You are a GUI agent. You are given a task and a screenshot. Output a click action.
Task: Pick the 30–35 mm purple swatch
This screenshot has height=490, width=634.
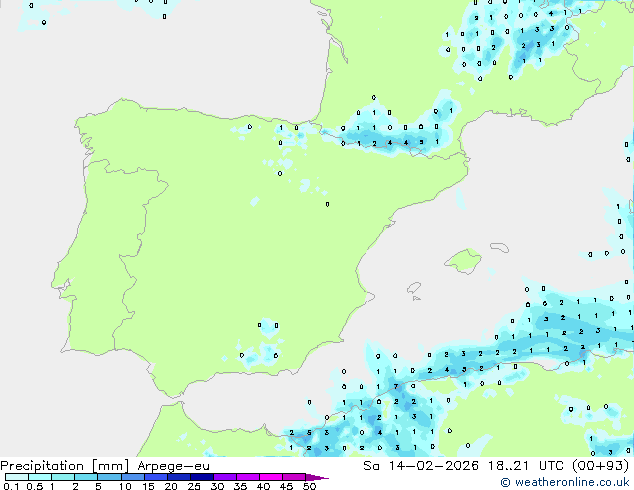coord(224,477)
